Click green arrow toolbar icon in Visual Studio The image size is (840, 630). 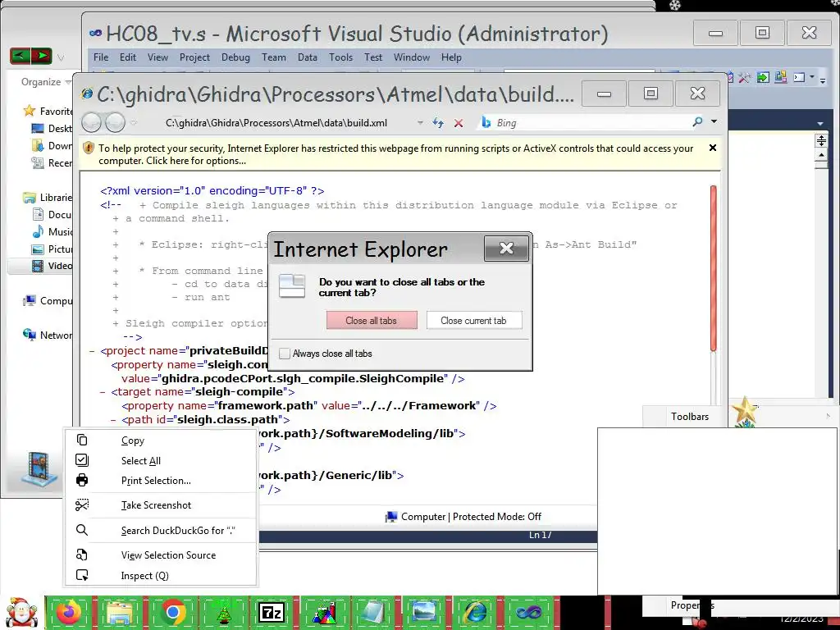(x=763, y=78)
